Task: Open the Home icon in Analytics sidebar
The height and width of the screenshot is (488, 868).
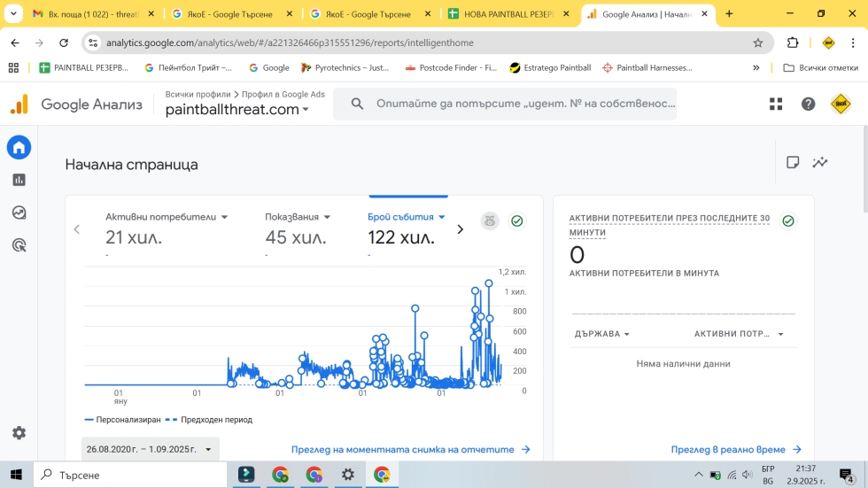Action: [19, 148]
